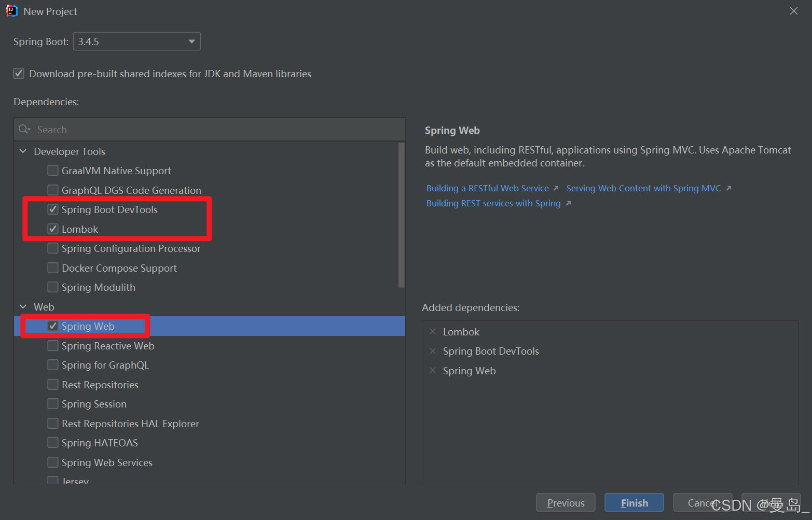Open the Spring Boot version dropdown

click(x=137, y=41)
